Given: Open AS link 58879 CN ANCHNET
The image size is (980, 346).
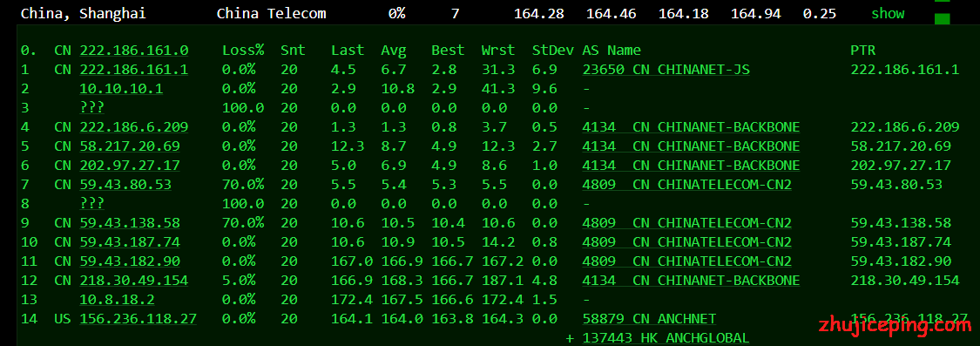Looking at the screenshot, I should [649, 318].
